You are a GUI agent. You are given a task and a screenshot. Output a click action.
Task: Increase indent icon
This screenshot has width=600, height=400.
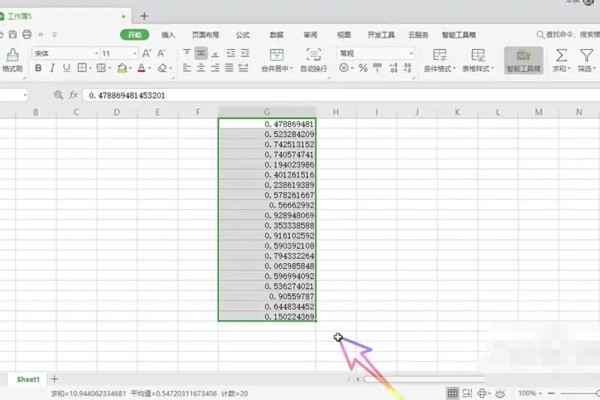[245, 53]
